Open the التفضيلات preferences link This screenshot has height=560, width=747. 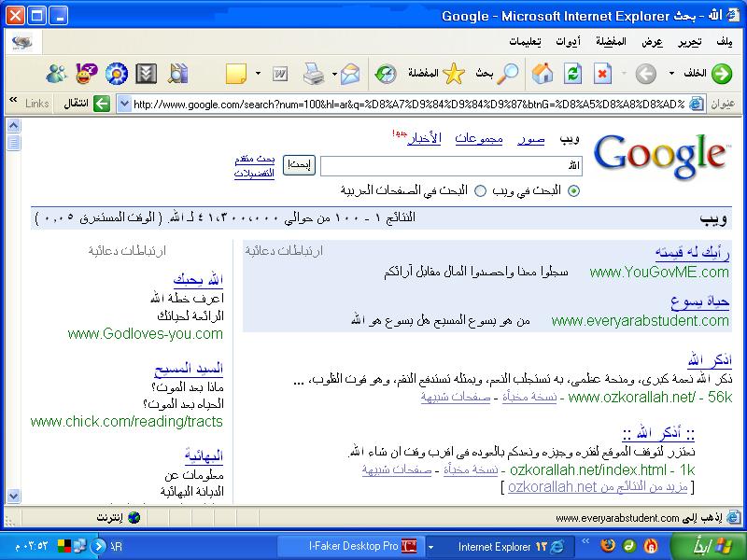[x=254, y=174]
